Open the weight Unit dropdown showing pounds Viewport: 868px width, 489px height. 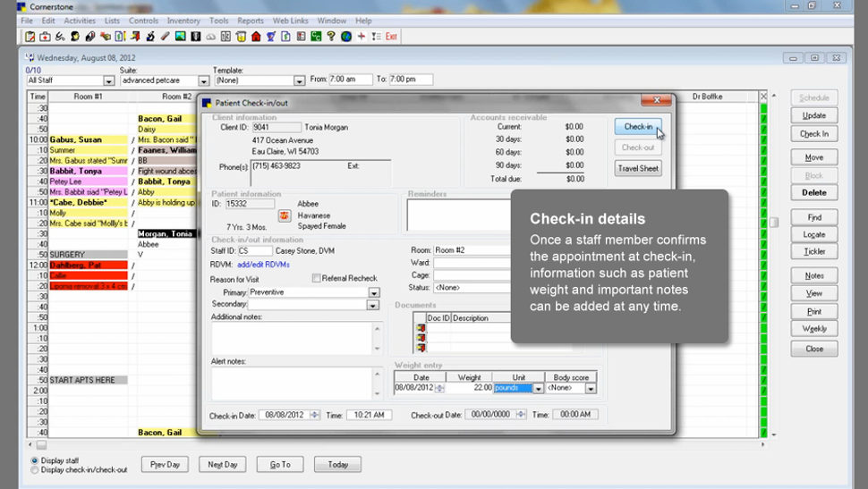click(x=538, y=388)
